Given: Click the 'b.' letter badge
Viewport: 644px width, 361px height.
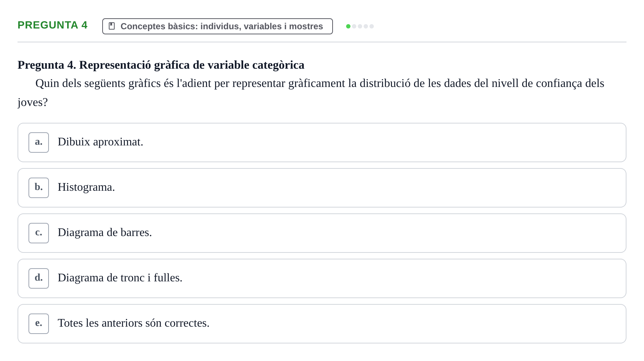Looking at the screenshot, I should click(39, 188).
